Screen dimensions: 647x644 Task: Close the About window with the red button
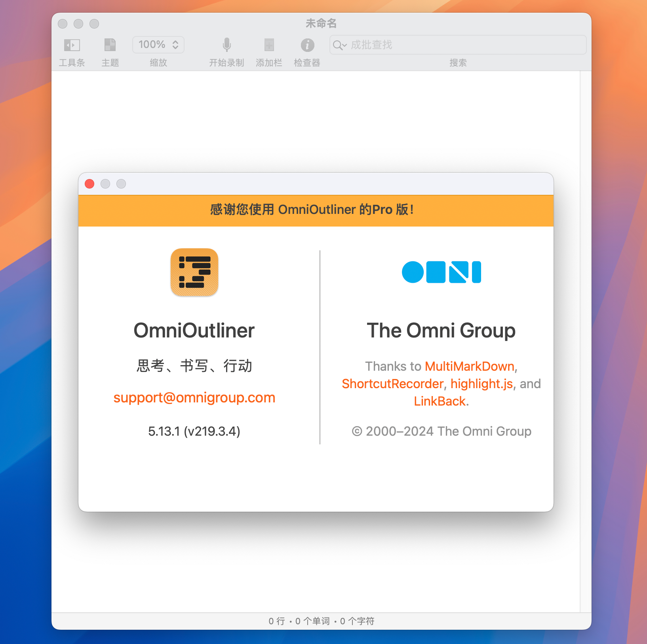89,184
